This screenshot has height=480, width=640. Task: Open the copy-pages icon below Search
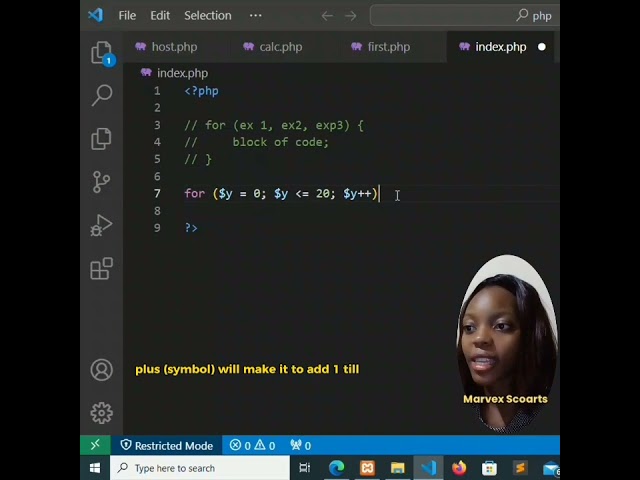[x=101, y=139]
